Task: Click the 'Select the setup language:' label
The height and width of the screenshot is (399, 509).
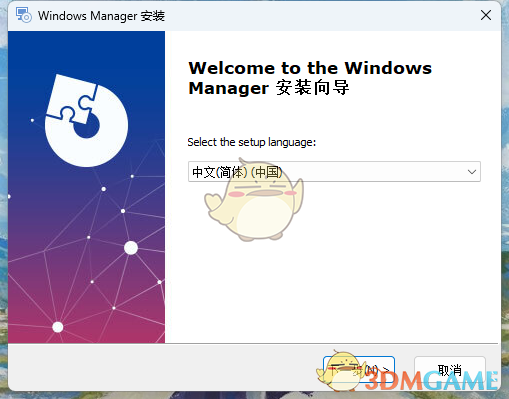Action: tap(251, 142)
